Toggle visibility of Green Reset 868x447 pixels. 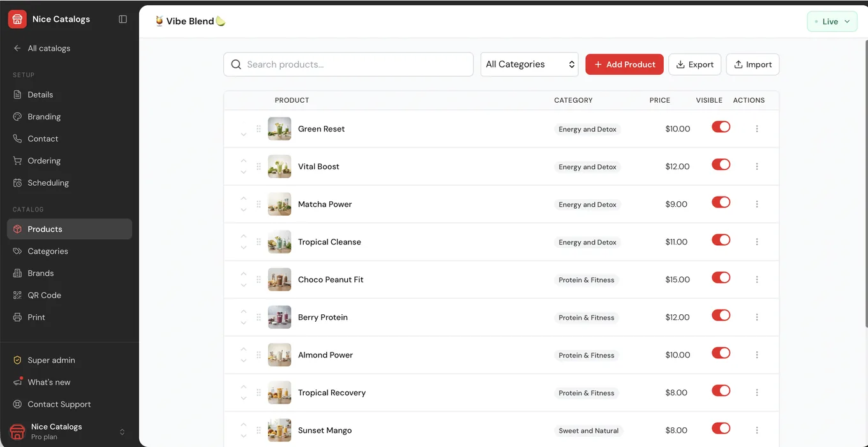pos(721,127)
